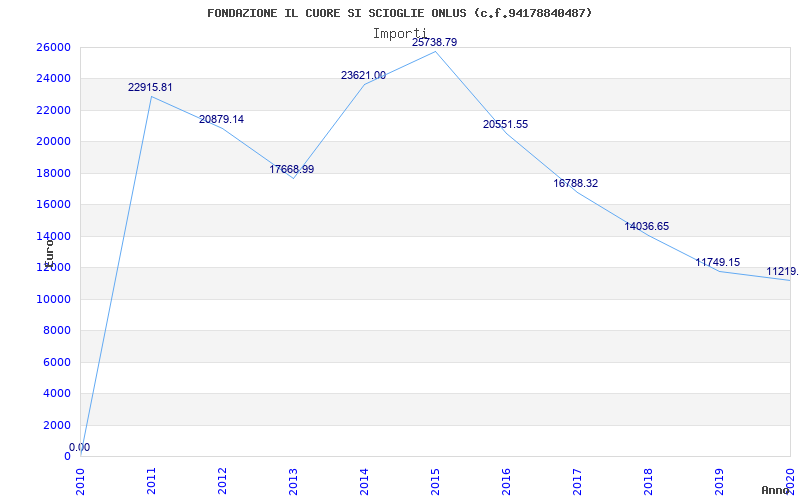The width and height of the screenshot is (800, 500).
Task: Click the y-axis value 24000
Action: (53, 79)
